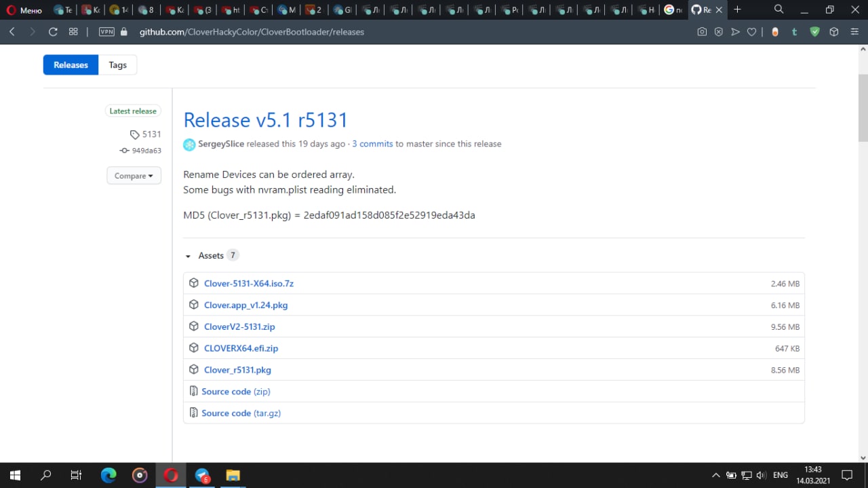Open the volume speaker tray icon
The width and height of the screenshot is (868, 488).
pyautogui.click(x=761, y=475)
